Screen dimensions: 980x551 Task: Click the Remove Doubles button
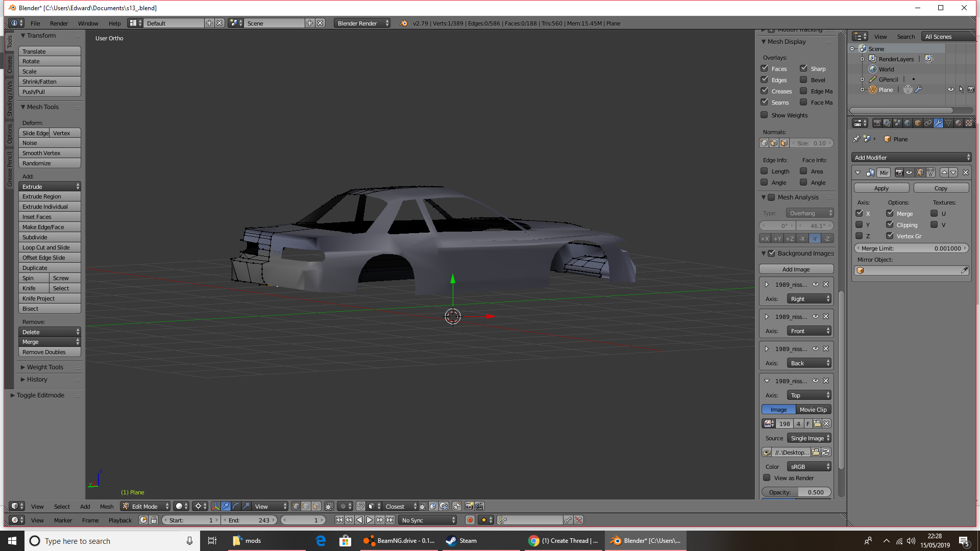click(50, 352)
